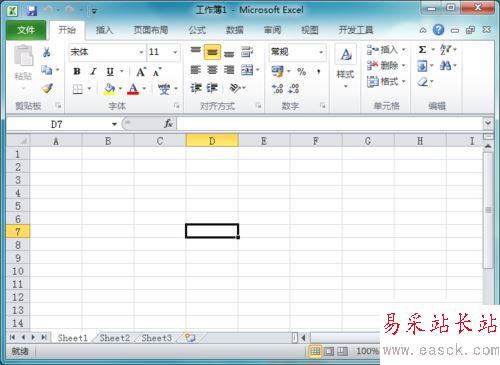This screenshot has width=500, height=365.
Task: Open font size dropdown 11
Action: (x=175, y=52)
